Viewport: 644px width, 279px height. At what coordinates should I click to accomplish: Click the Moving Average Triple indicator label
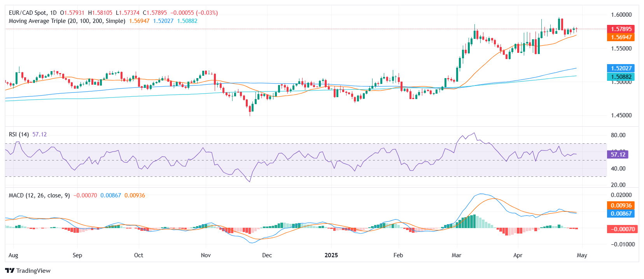67,21
